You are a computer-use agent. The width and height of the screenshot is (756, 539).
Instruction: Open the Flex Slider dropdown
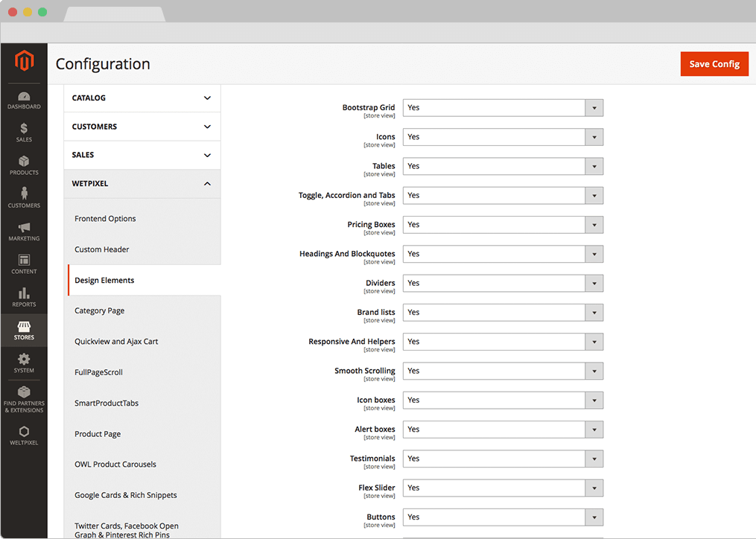pos(503,488)
